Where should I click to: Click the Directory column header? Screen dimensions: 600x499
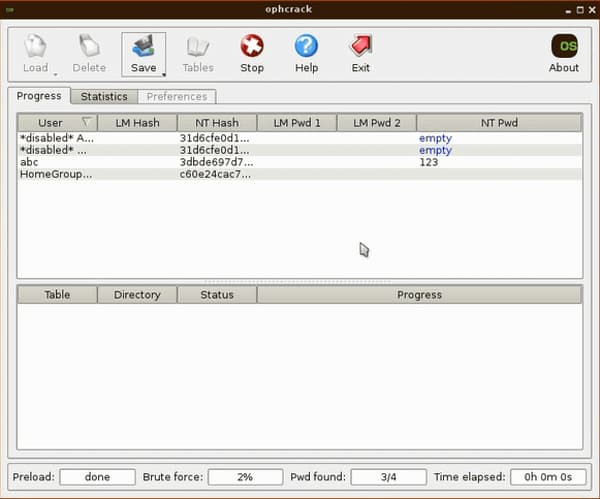tap(137, 295)
